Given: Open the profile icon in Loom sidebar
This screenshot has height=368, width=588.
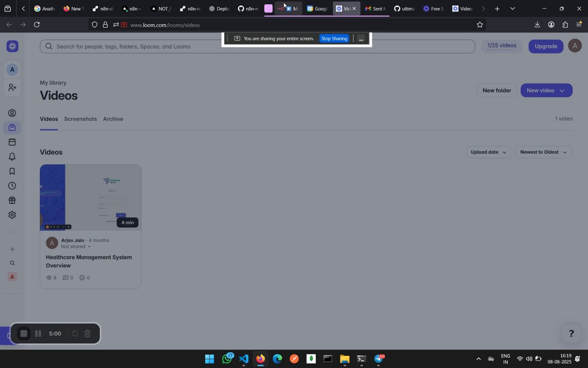Looking at the screenshot, I should (x=12, y=113).
